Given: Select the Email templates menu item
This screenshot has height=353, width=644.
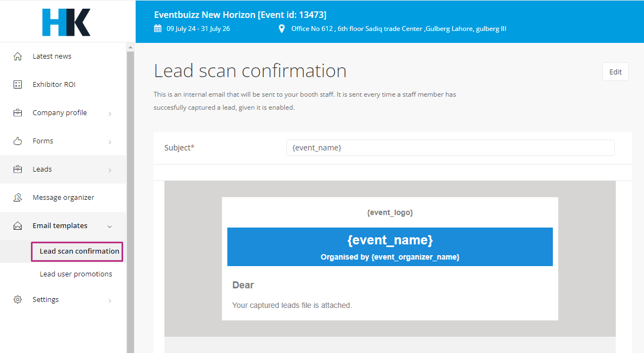Looking at the screenshot, I should (60, 226).
